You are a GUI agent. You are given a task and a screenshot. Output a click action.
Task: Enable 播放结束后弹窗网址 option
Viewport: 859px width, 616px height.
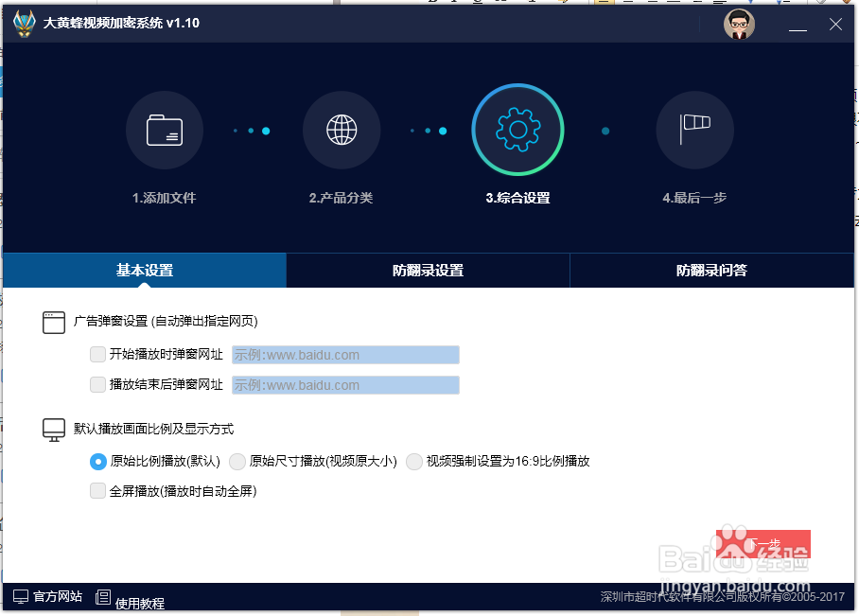[x=97, y=384]
